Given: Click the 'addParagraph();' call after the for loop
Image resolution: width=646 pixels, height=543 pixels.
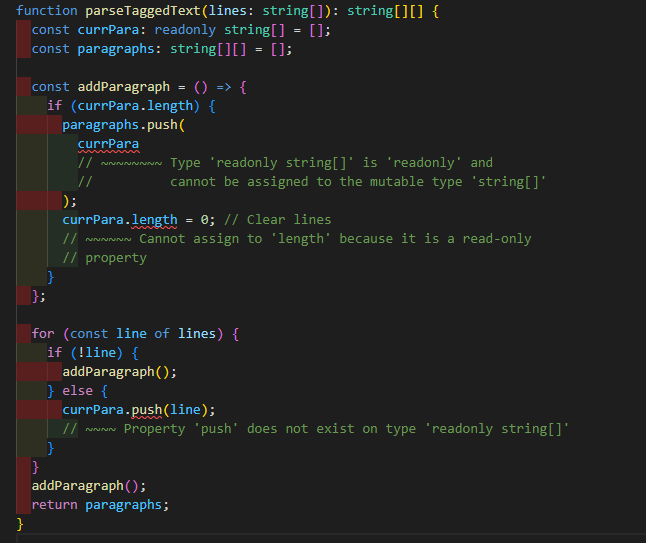Looking at the screenshot, I should click(89, 486).
